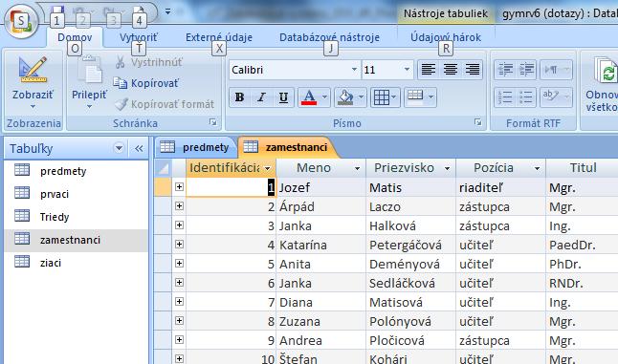Click the gridlines icon

pos(381,97)
